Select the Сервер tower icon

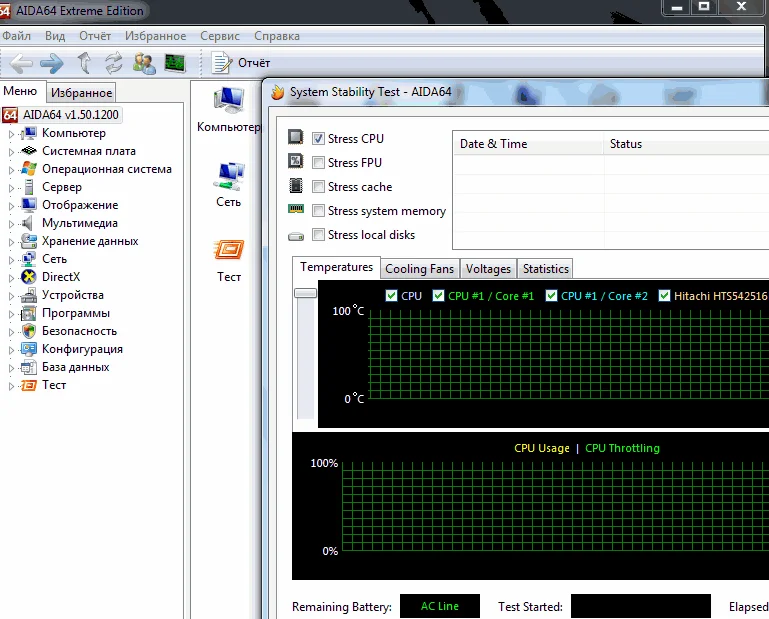(x=29, y=187)
